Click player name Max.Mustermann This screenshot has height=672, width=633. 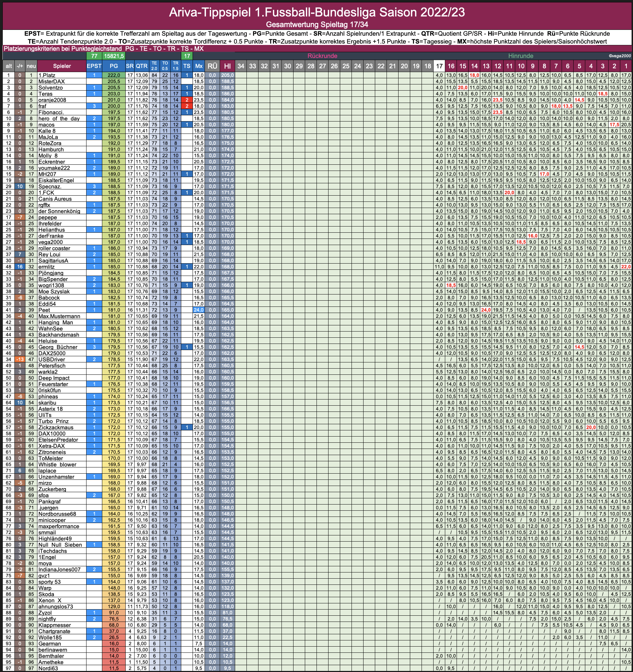[59, 316]
